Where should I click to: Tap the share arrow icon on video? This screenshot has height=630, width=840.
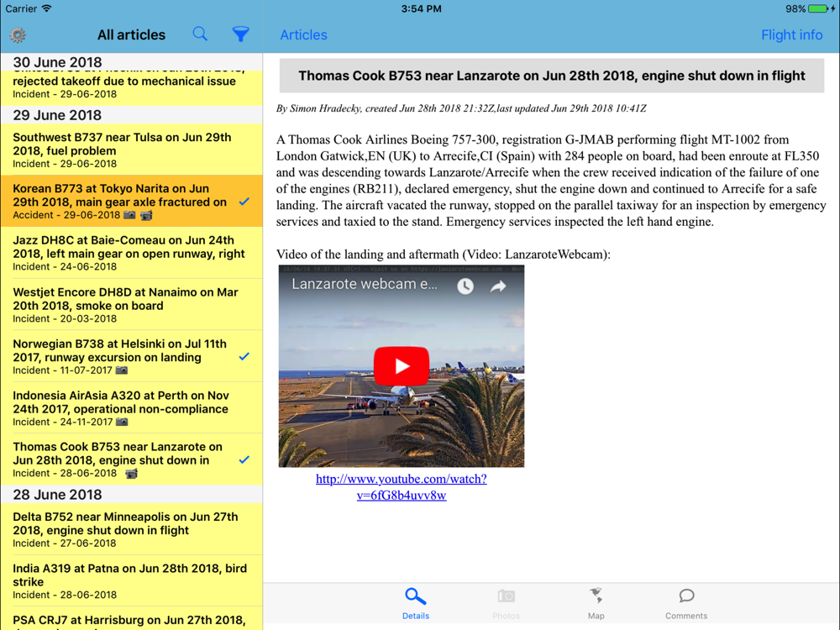pos(498,286)
